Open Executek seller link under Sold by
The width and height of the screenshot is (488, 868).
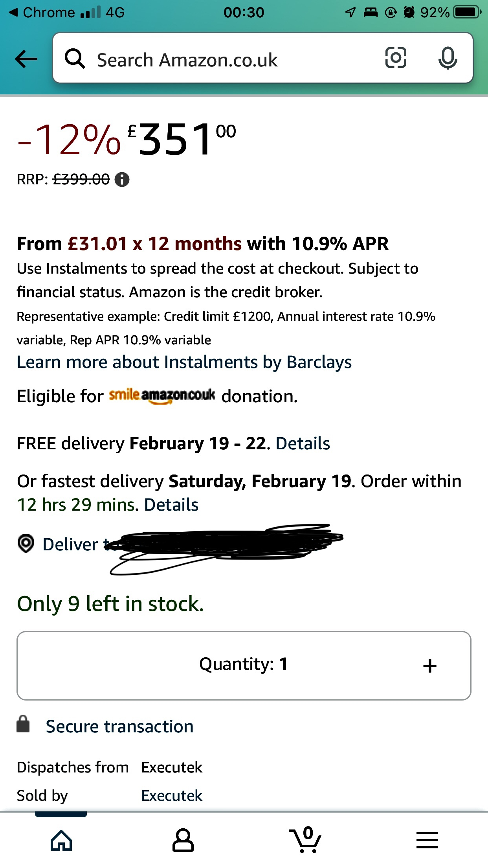(172, 796)
